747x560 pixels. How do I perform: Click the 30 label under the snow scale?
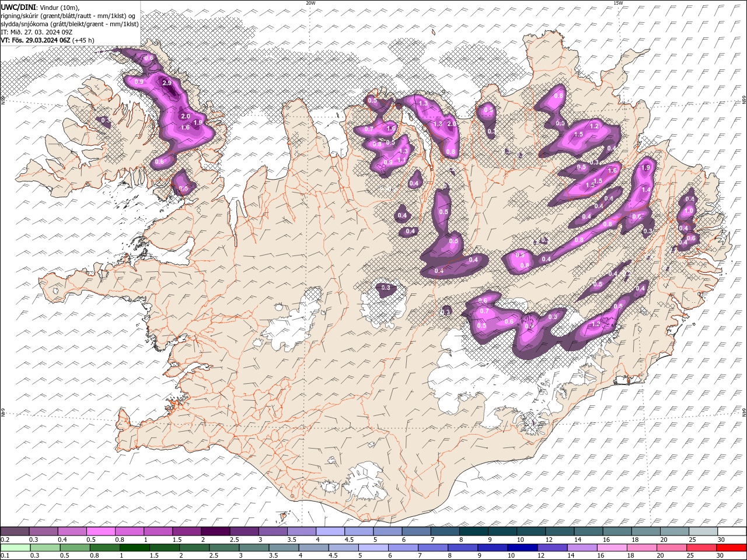[x=721, y=540]
